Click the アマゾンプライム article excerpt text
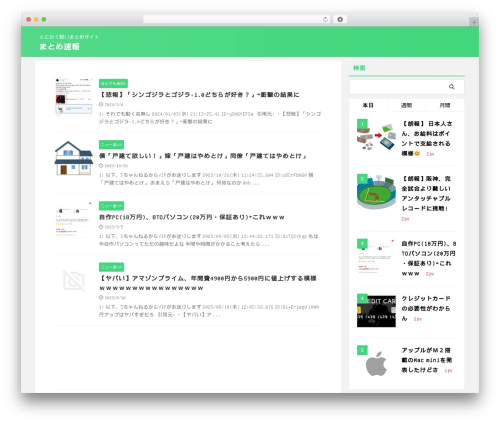This screenshot has width=500, height=423. click(x=209, y=311)
